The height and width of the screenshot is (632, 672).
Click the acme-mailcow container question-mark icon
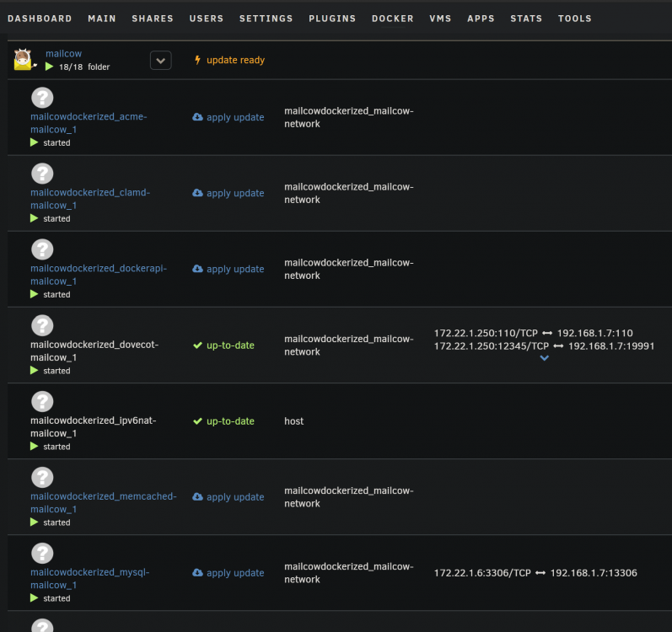(42, 98)
